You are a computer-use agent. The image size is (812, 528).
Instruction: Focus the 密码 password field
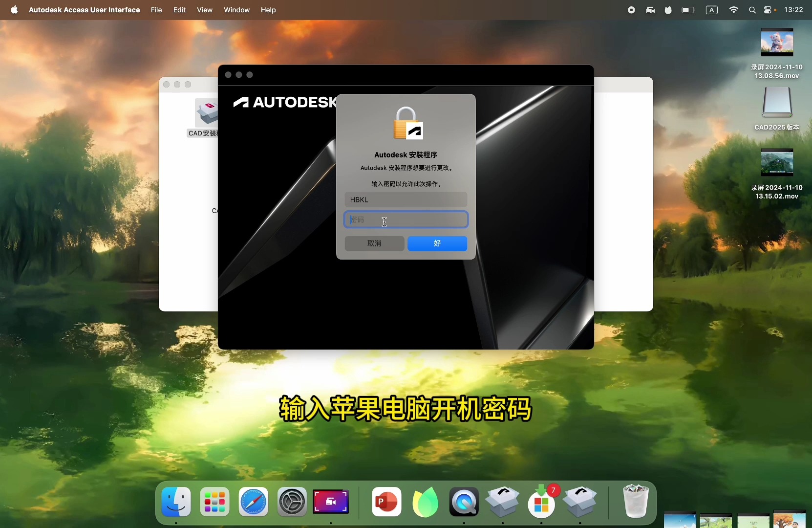pyautogui.click(x=406, y=220)
